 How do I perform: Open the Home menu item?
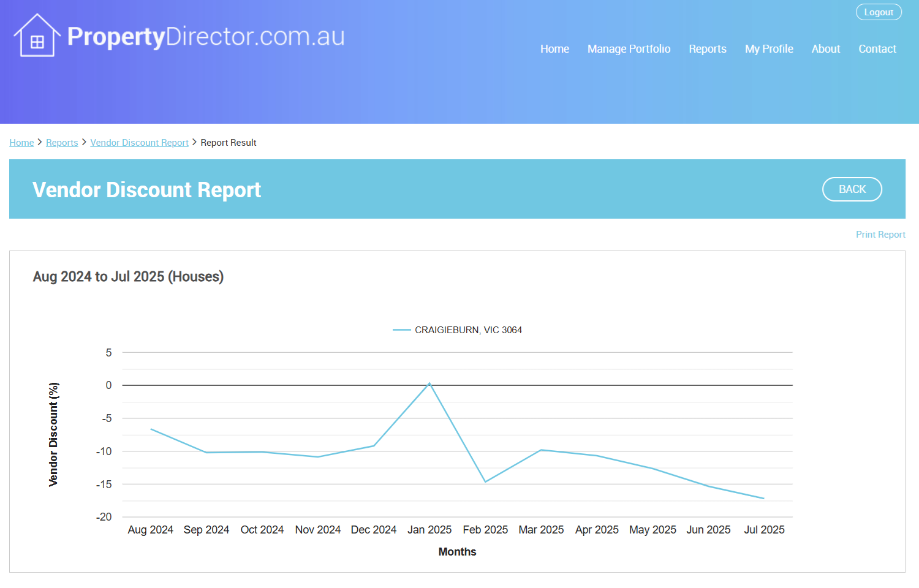click(x=554, y=49)
